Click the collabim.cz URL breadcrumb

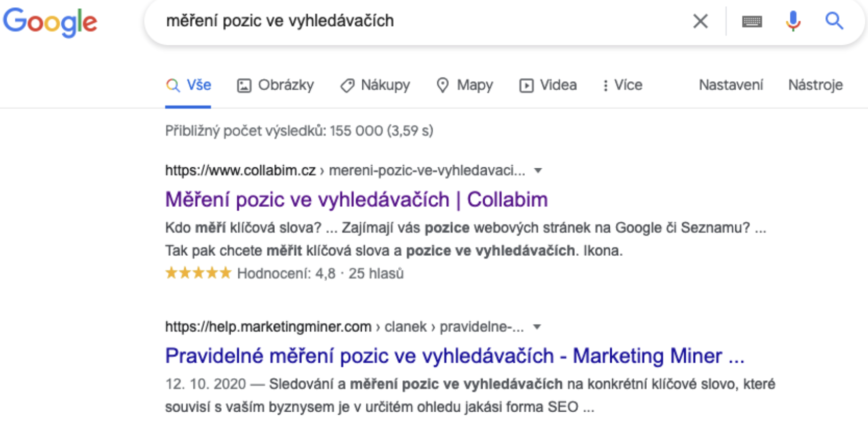[x=345, y=170]
